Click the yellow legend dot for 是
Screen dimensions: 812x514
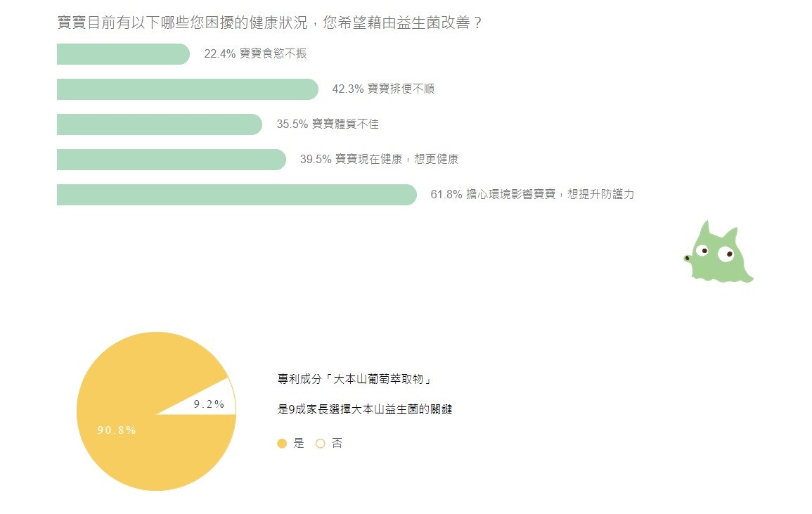(282, 444)
